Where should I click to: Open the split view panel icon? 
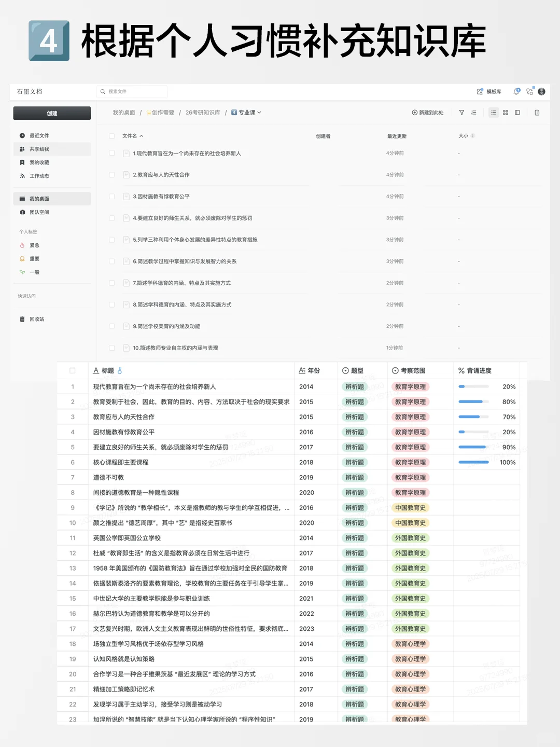tap(517, 113)
